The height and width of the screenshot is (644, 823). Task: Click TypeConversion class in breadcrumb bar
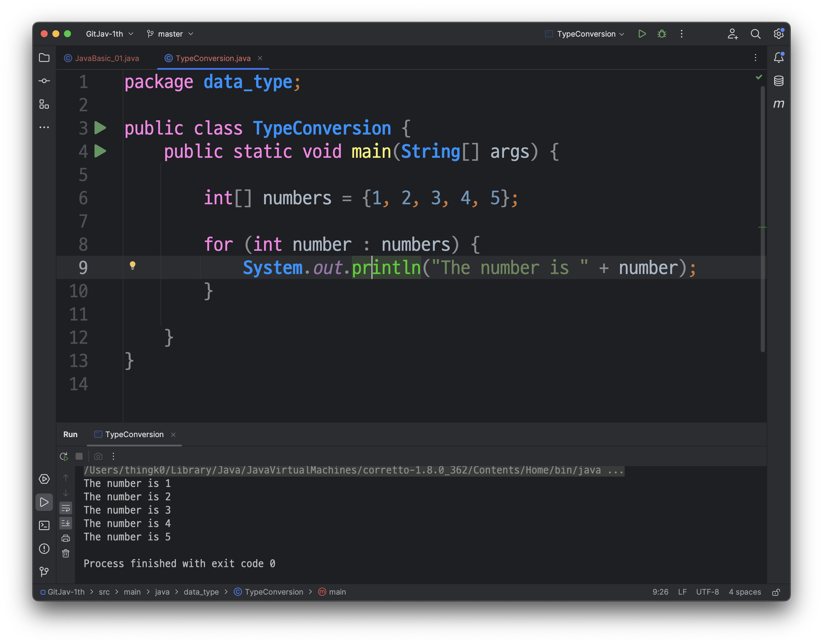tap(269, 592)
